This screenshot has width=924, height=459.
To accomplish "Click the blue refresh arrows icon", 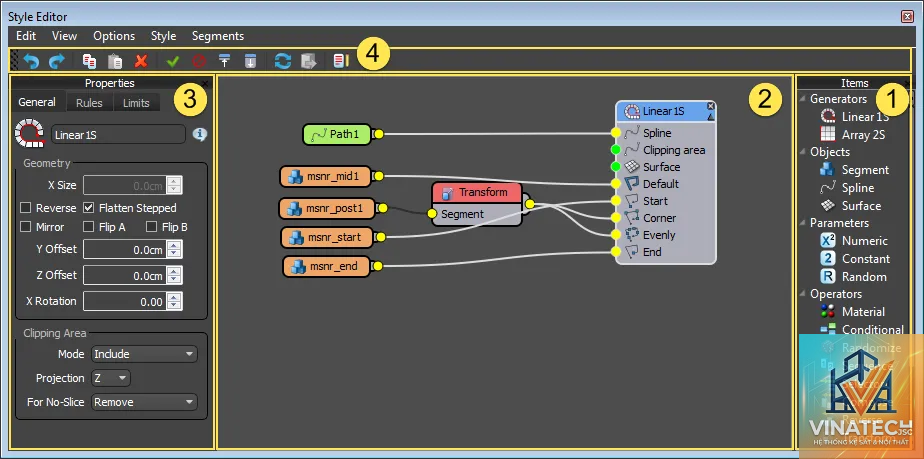I will coord(283,61).
